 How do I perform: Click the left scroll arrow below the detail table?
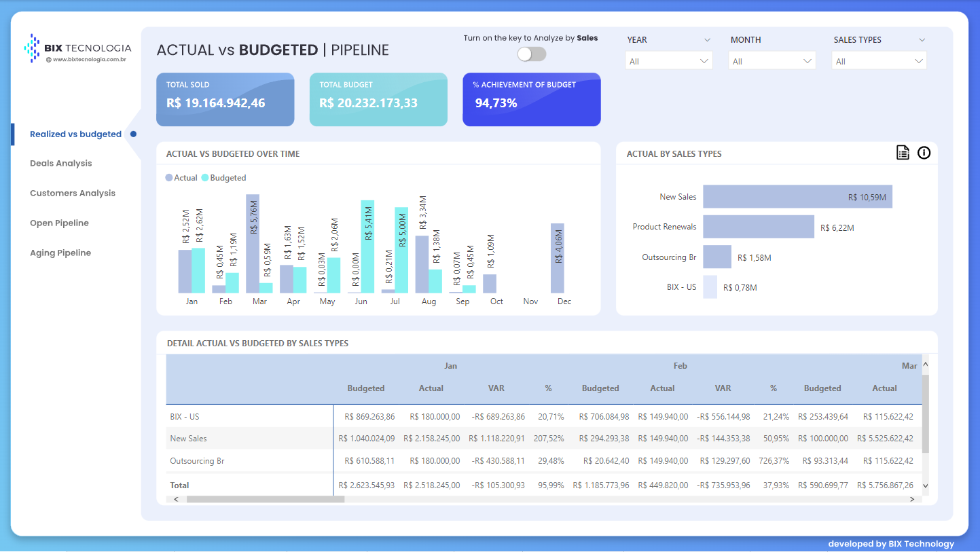tap(175, 498)
